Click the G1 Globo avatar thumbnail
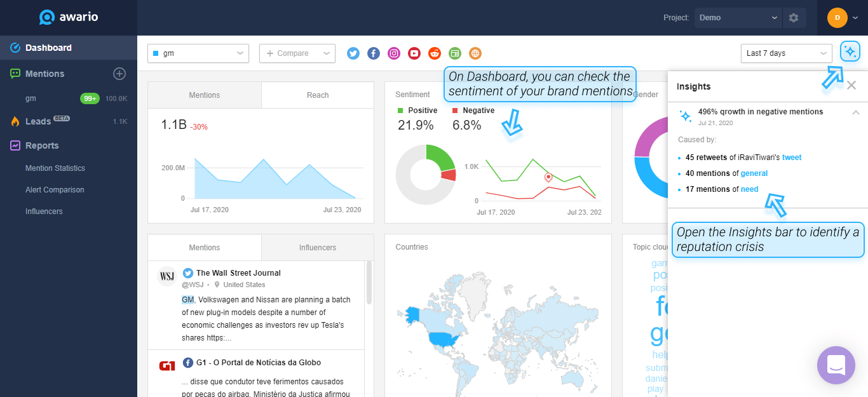 [167, 366]
